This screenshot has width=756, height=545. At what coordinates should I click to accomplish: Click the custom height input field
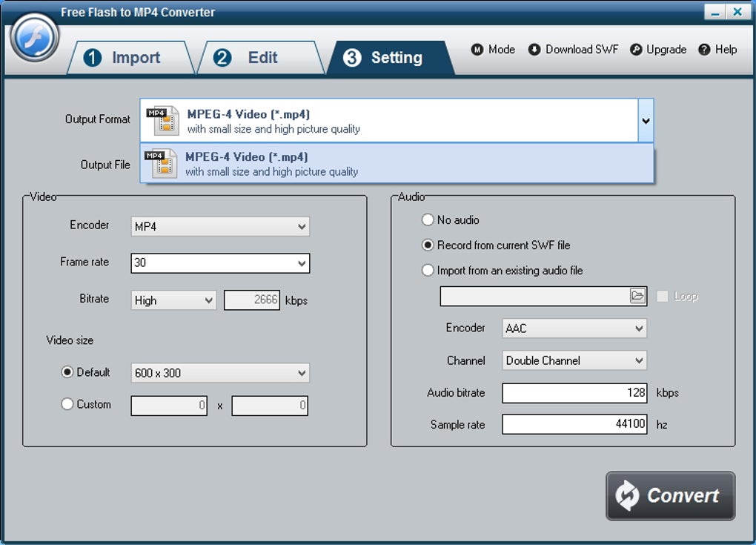coord(270,406)
